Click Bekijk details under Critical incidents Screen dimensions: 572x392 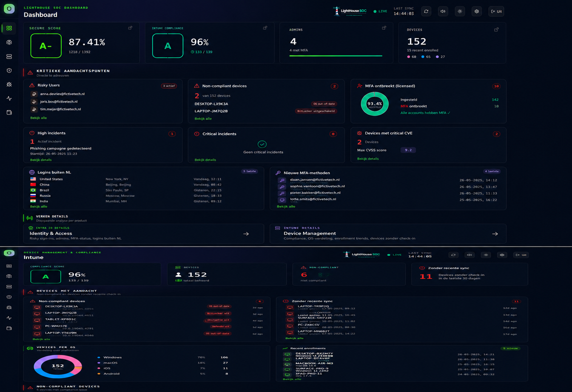tap(205, 160)
